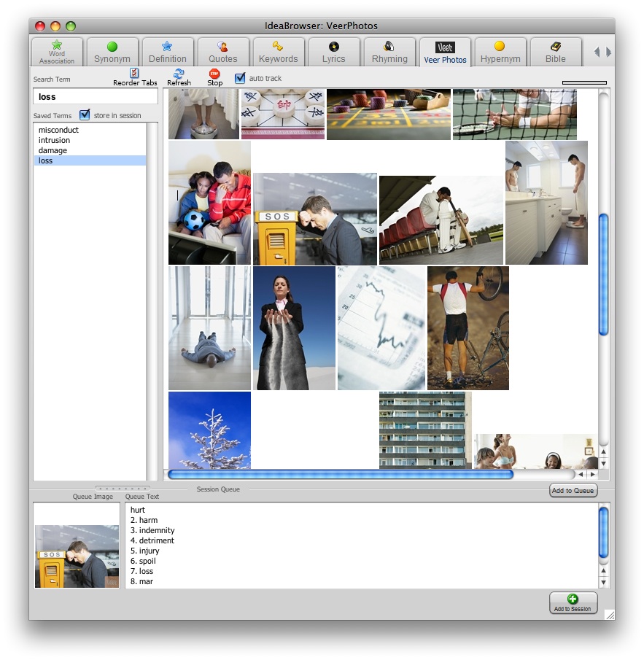Toggle store in session checkbox
The width and height of the screenshot is (644, 660).
click(x=85, y=114)
